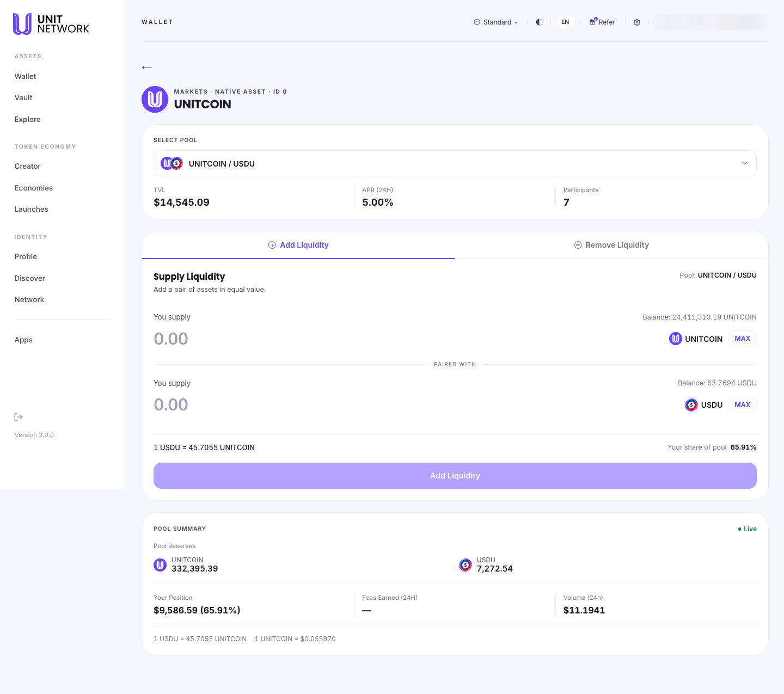The height and width of the screenshot is (694, 784).
Task: Click Pool: UNITCOIN / USDU label
Action: pyautogui.click(x=718, y=275)
